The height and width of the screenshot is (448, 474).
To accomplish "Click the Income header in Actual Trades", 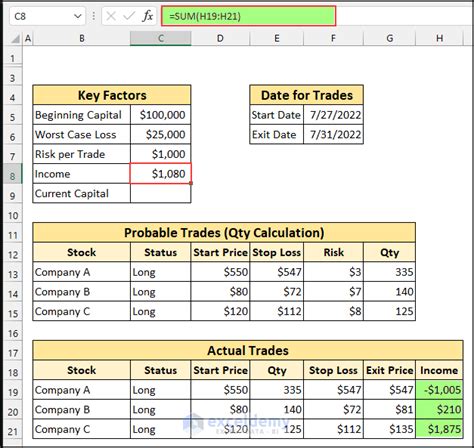I will pyautogui.click(x=439, y=370).
